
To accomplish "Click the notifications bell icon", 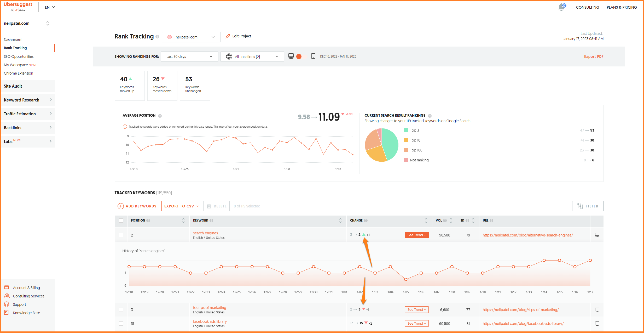I will 561,7.
